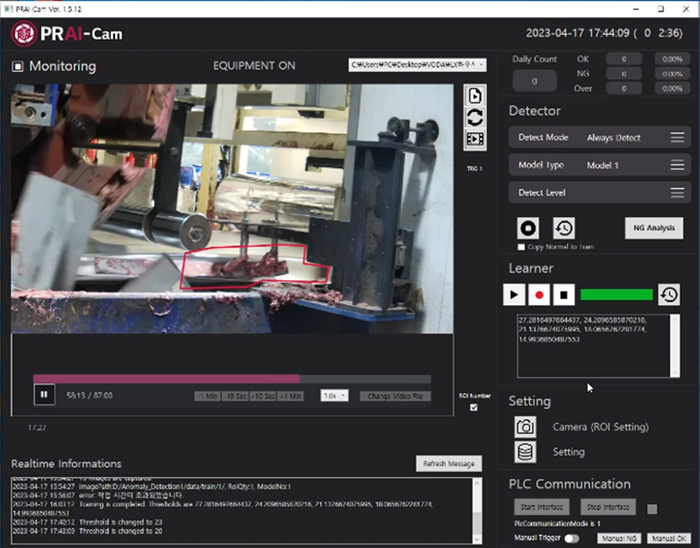Click the NG count value field
This screenshot has height=548, width=700.
coord(624,74)
